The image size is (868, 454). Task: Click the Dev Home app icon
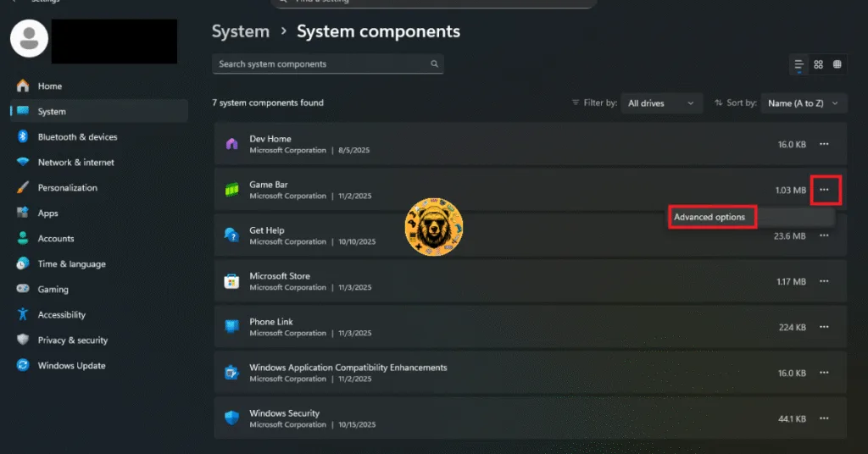[231, 144]
